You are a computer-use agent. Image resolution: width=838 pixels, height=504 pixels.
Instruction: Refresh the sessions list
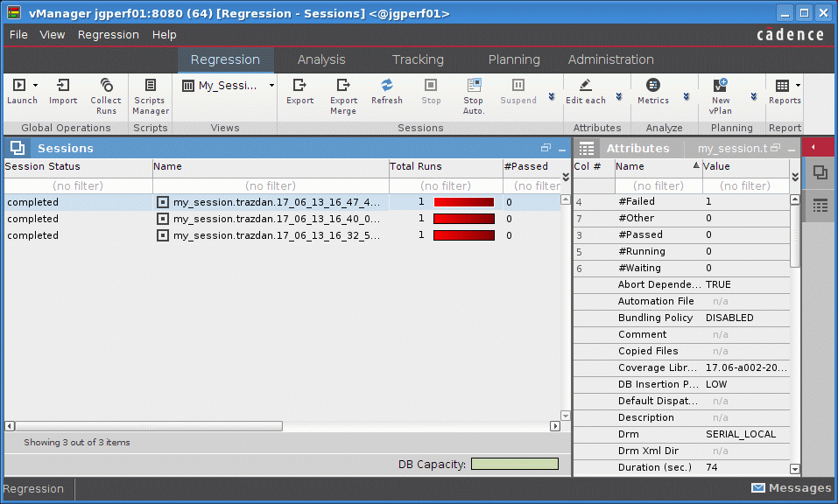coord(387,91)
